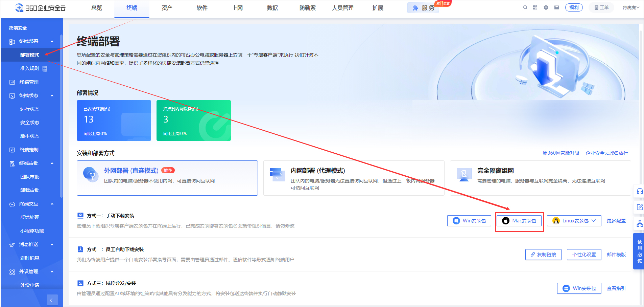The image size is (644, 307).
Task: Open 准入规则 in the sidebar
Action: 30,68
